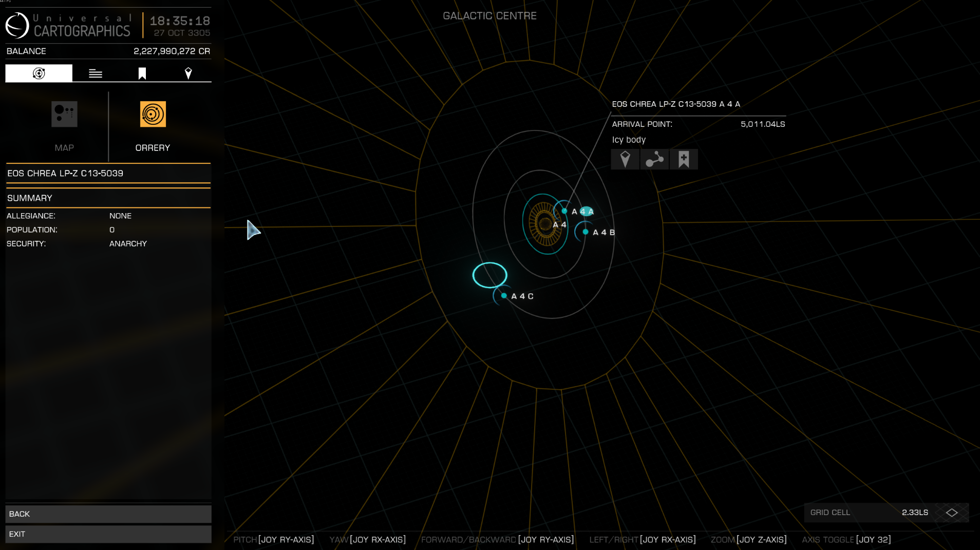Bookmark body A 4 A
The image size is (980, 550).
coord(684,159)
